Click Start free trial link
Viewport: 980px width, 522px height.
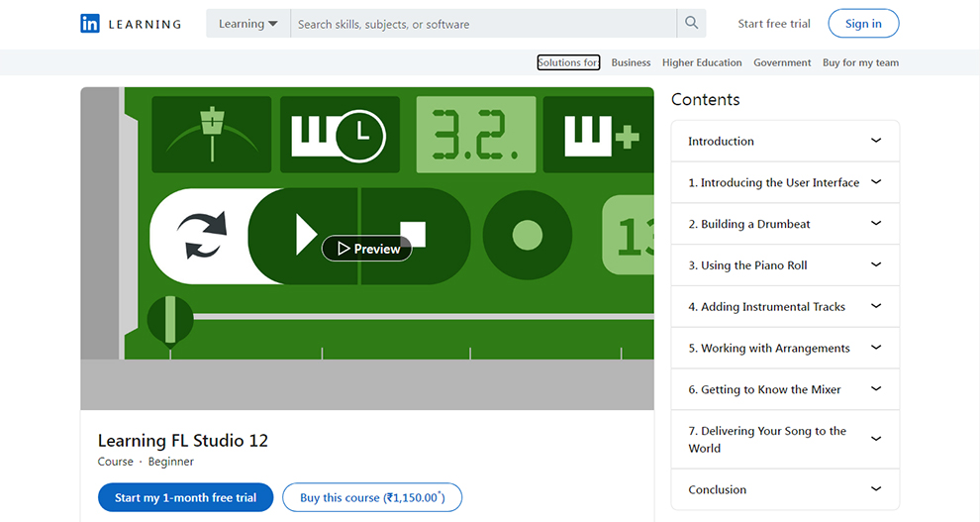click(x=774, y=24)
